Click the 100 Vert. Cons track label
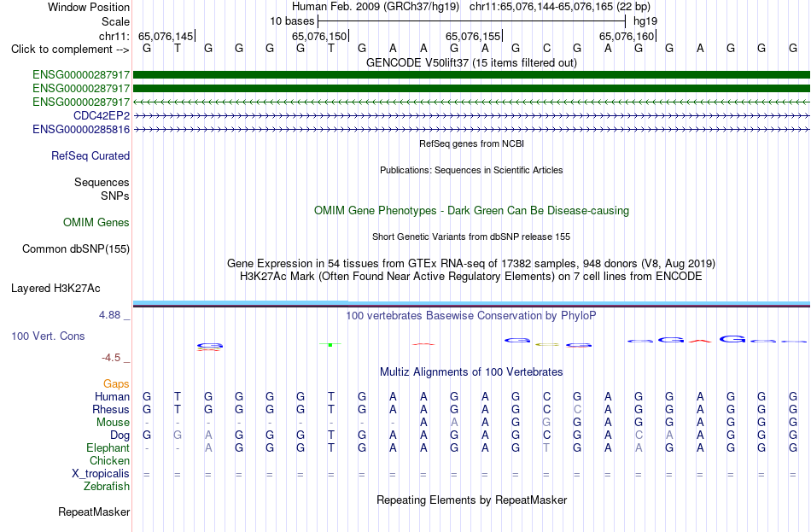This screenshot has width=811, height=532. [x=48, y=336]
